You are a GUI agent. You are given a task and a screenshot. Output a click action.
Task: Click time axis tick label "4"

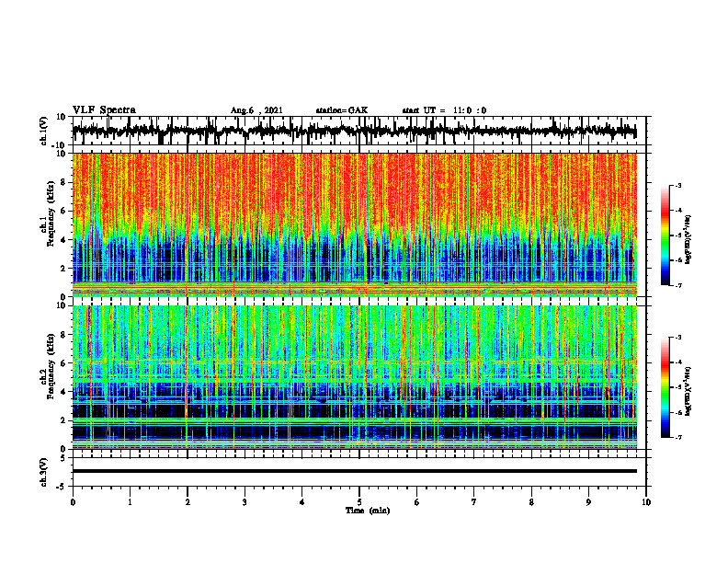pos(301,502)
